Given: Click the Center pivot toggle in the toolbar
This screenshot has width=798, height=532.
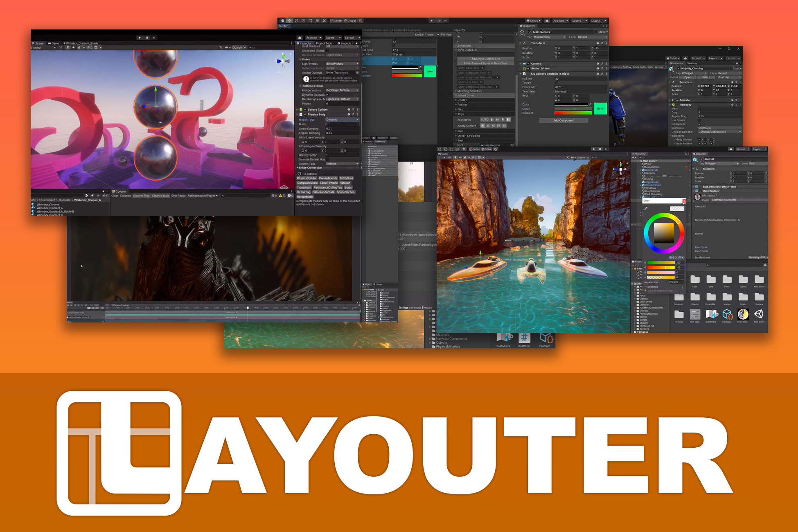Looking at the screenshot, I should (x=337, y=20).
